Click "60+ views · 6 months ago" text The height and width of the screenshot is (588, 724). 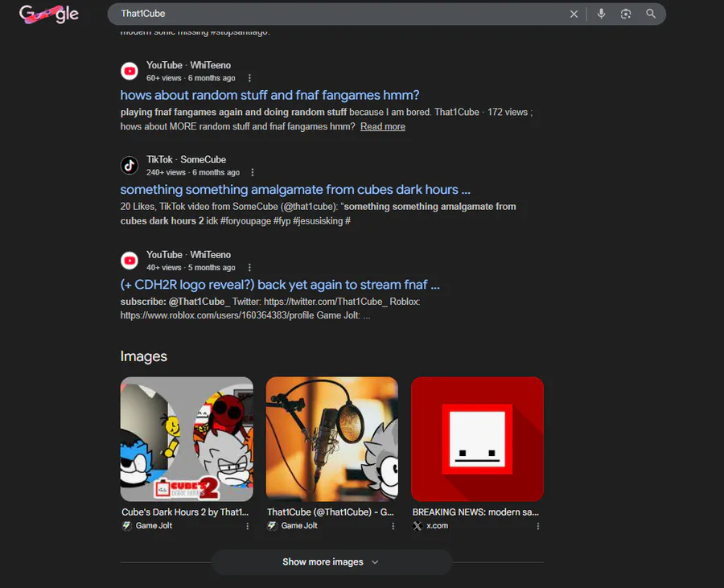point(191,78)
